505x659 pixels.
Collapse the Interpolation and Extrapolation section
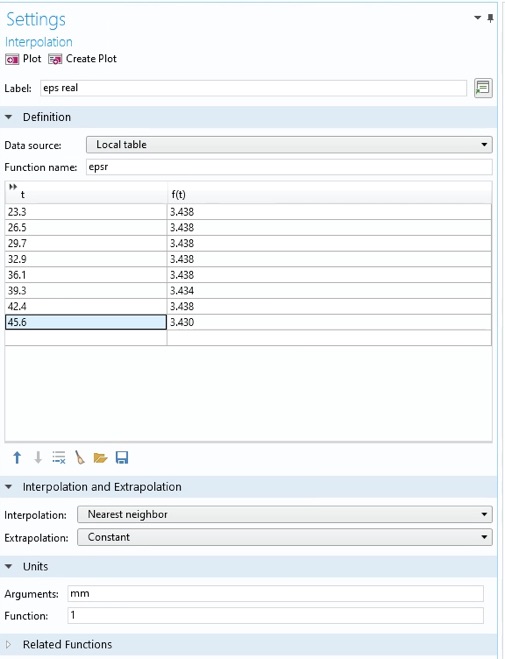(8, 487)
